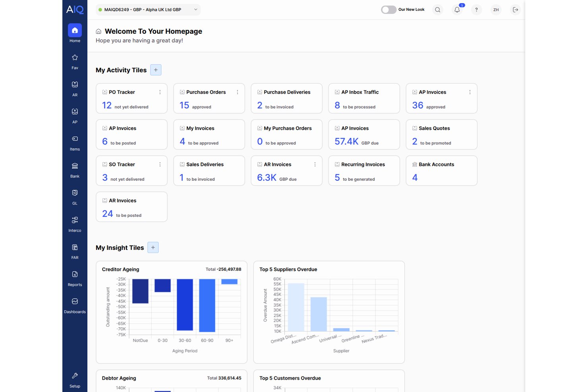
Task: Open AP Inbox Traffic tile
Action: [x=364, y=98]
